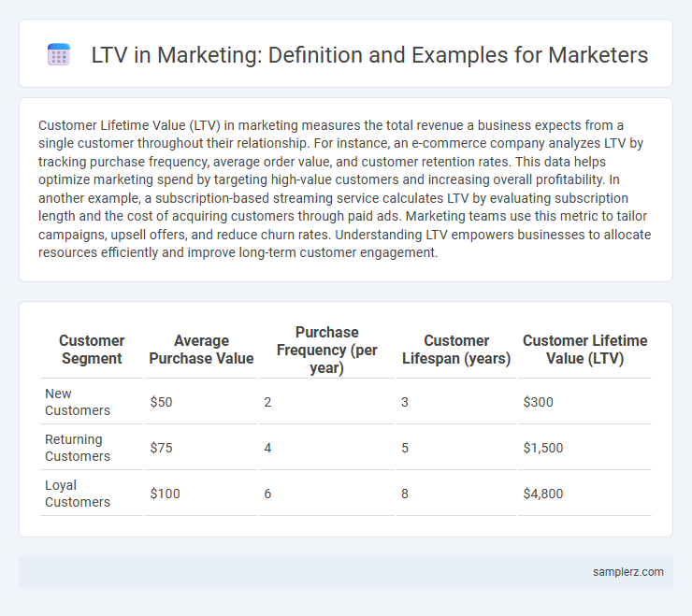692x616 pixels.
Task: Click the '$50' average purchase value cell
Action: coord(161,402)
